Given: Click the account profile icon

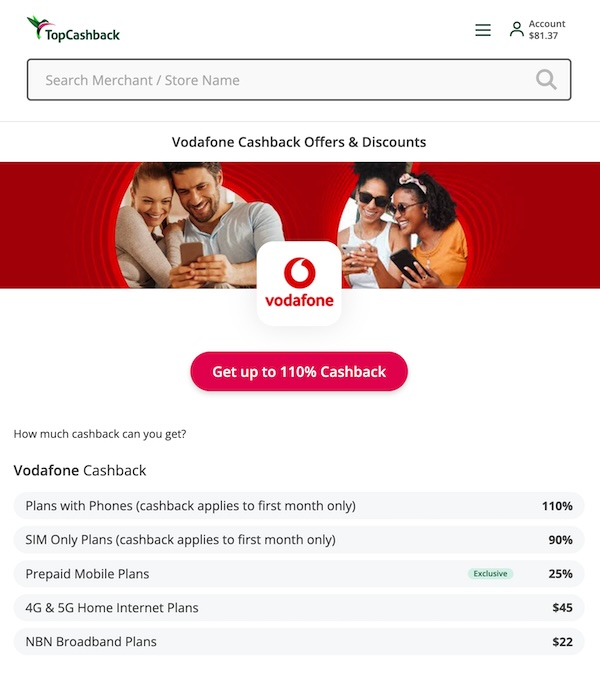Looking at the screenshot, I should point(517,30).
